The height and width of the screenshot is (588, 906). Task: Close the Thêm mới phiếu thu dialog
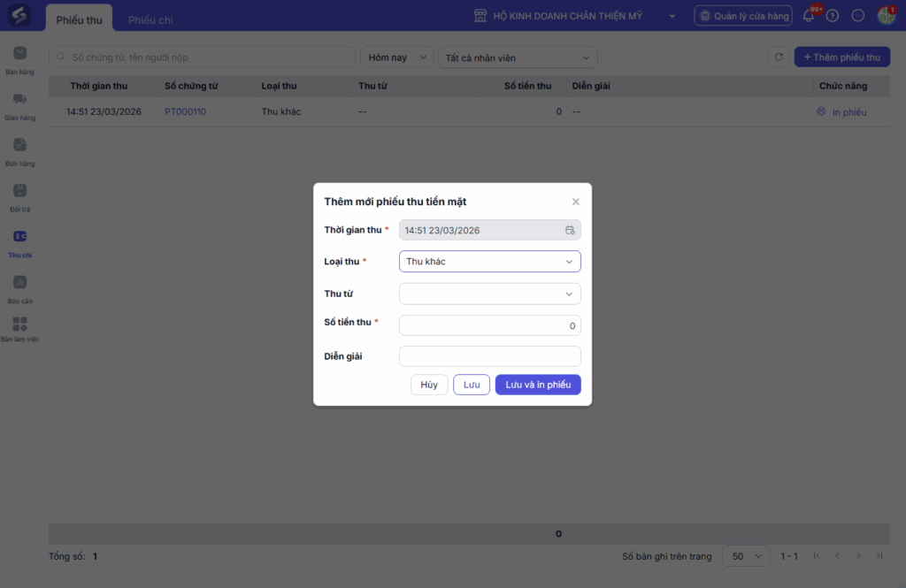pos(575,202)
